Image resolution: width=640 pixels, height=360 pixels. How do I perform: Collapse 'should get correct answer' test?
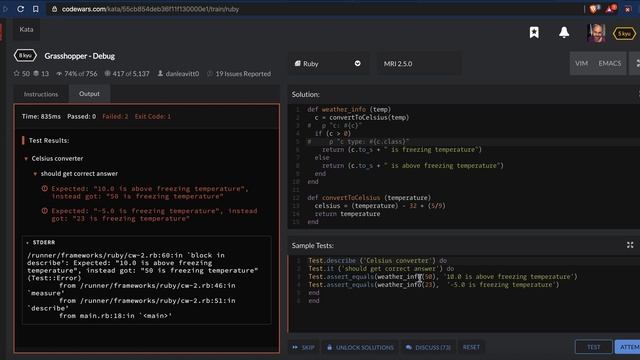tap(35, 174)
